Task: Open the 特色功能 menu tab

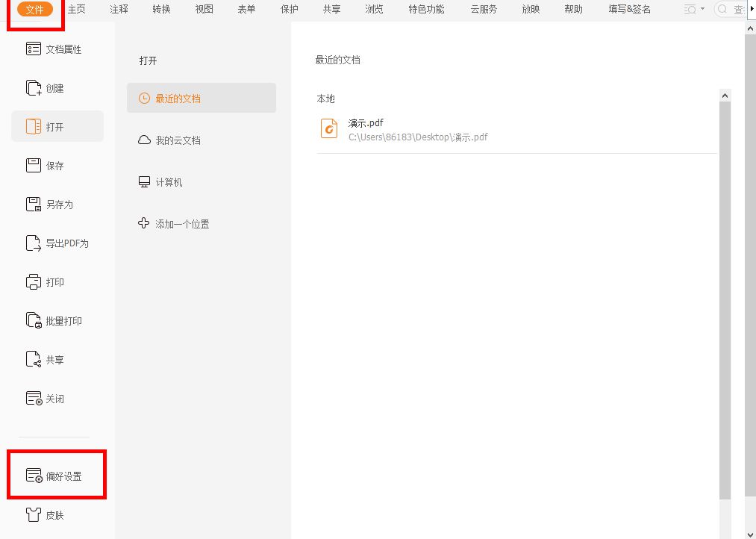Action: [425, 9]
